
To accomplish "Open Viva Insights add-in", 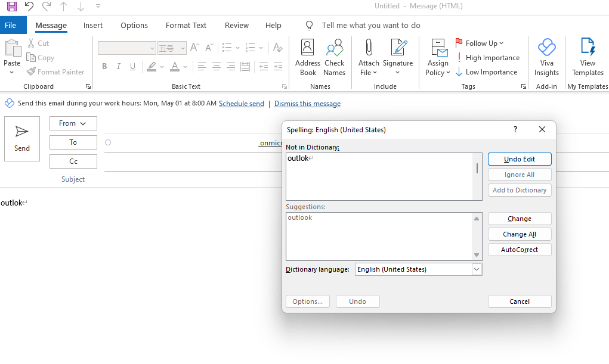I will (x=546, y=57).
